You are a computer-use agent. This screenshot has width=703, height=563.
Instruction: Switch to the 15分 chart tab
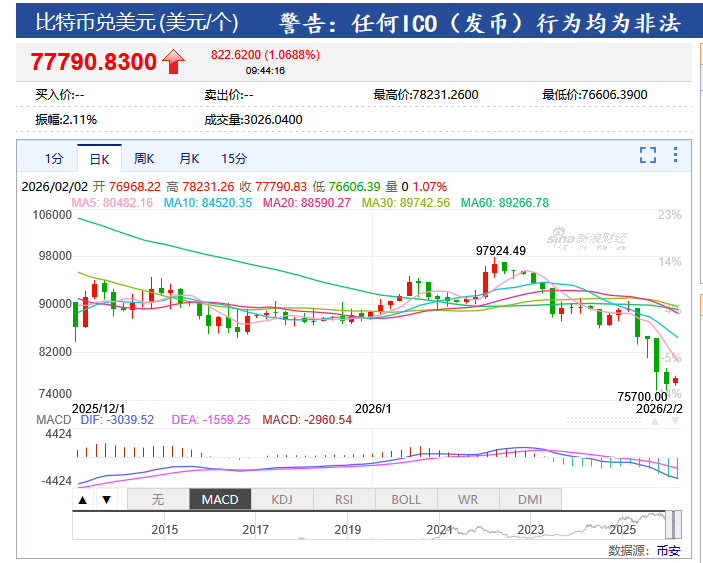pos(234,158)
